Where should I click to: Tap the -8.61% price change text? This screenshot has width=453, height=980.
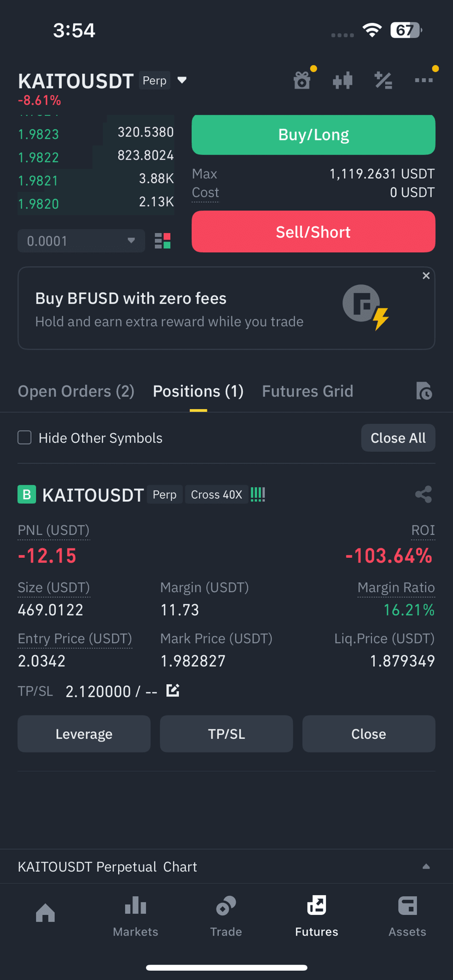39,100
